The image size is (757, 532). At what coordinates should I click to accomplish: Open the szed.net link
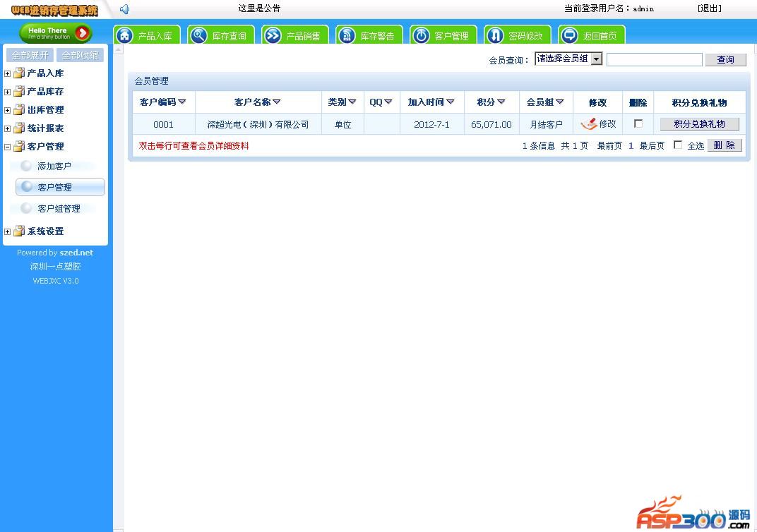[x=76, y=253]
